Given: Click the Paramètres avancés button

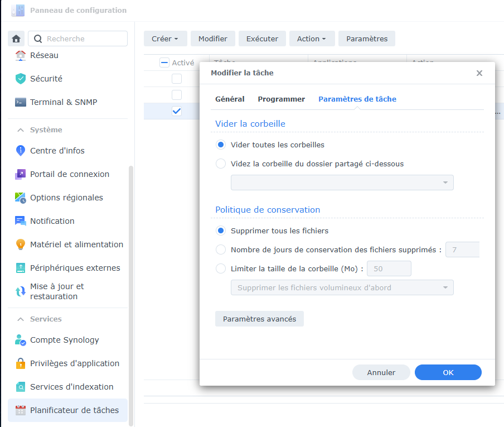Looking at the screenshot, I should click(x=259, y=319).
